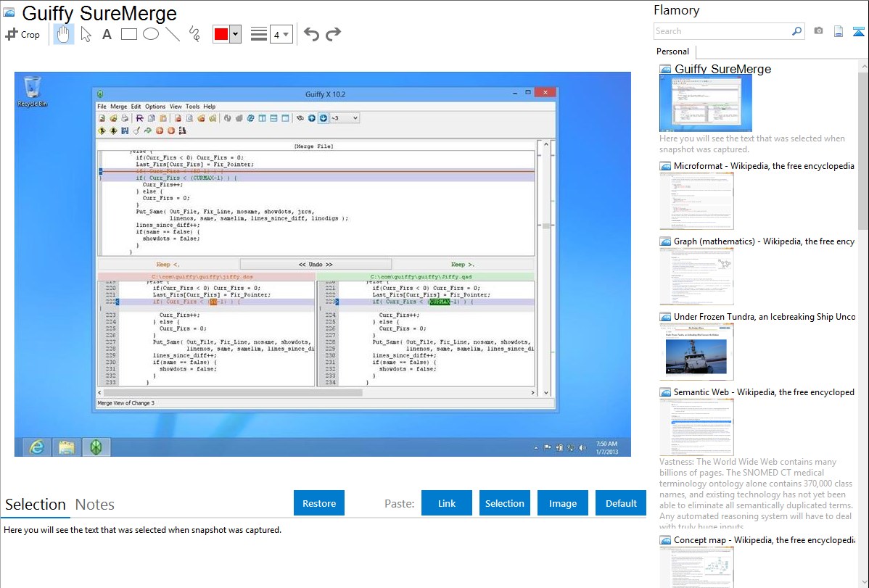
Task: Open the ~3 change dropdown in Guiffy toolbar
Action: click(x=344, y=118)
